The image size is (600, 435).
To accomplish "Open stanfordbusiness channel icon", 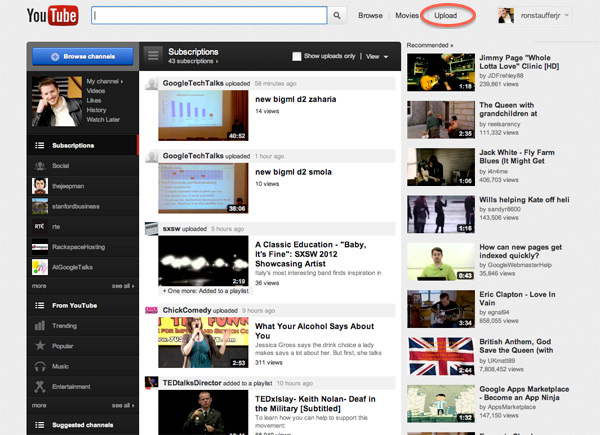I will click(40, 206).
